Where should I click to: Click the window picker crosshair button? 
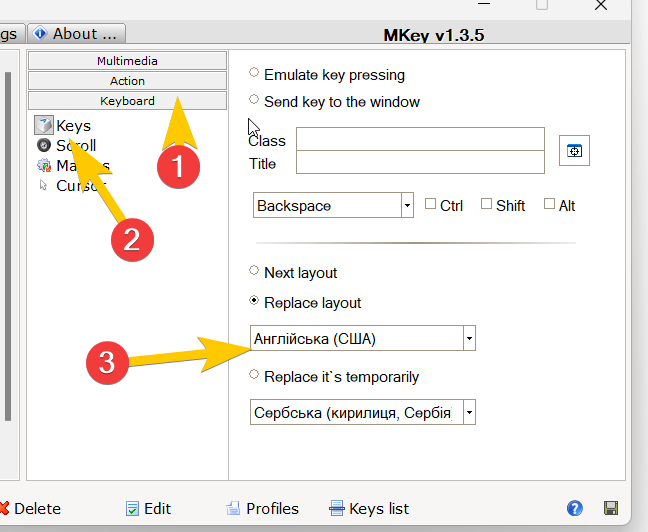click(x=574, y=150)
